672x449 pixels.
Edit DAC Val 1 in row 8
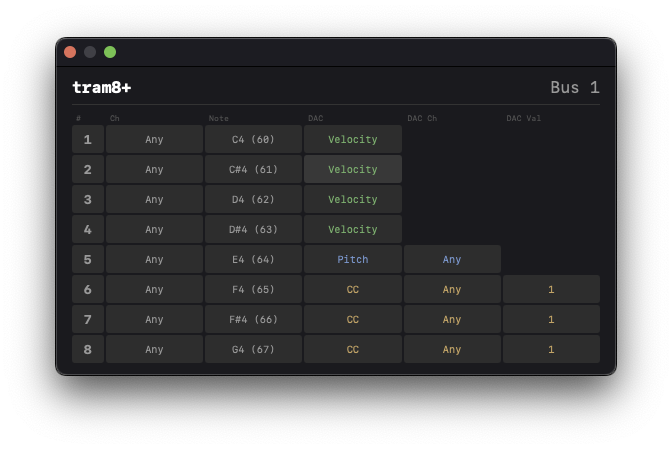(551, 349)
